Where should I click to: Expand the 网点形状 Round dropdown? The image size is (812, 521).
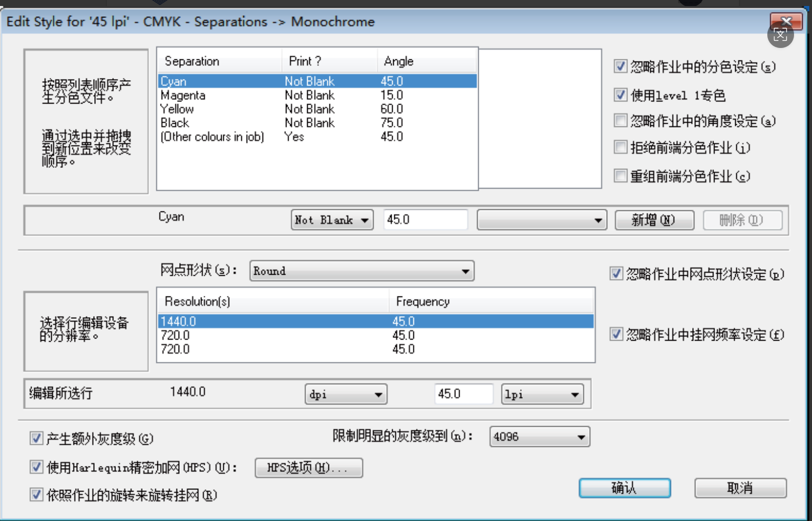[362, 271]
